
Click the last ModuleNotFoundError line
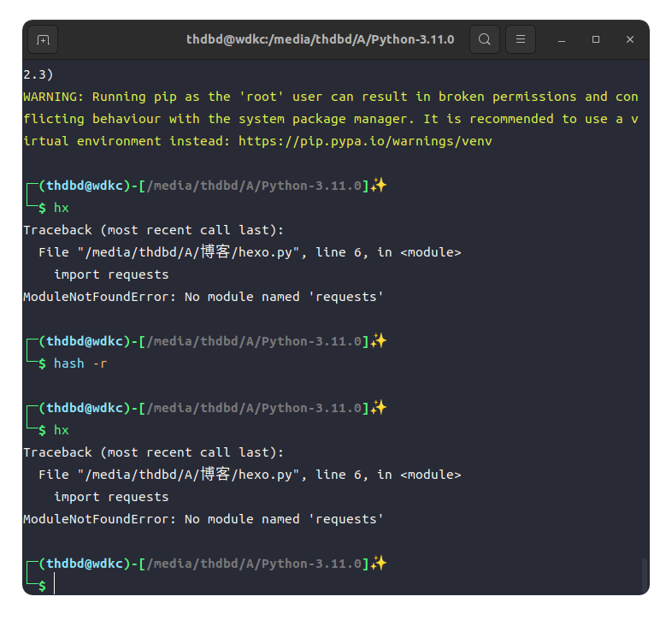(x=203, y=519)
